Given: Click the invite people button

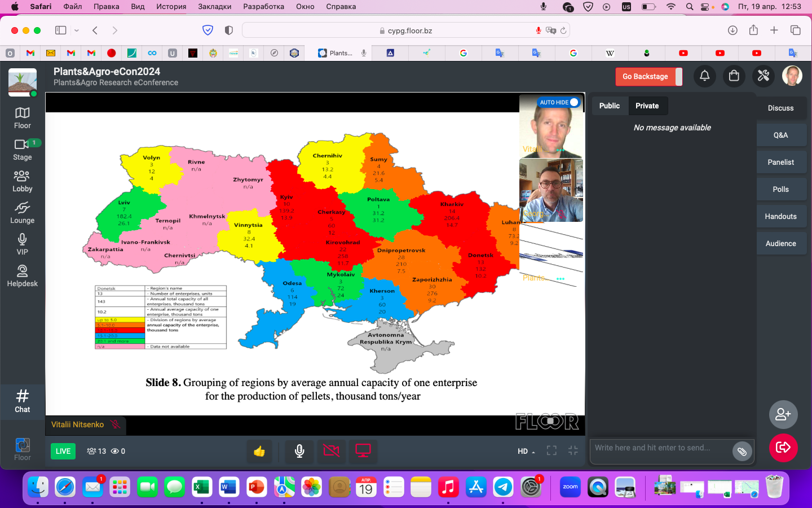Looking at the screenshot, I should point(783,415).
